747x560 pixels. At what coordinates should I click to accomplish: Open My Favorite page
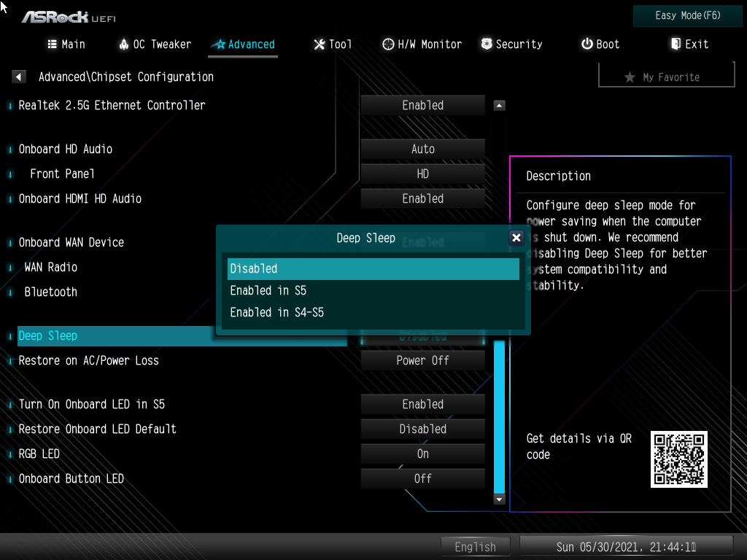[667, 77]
